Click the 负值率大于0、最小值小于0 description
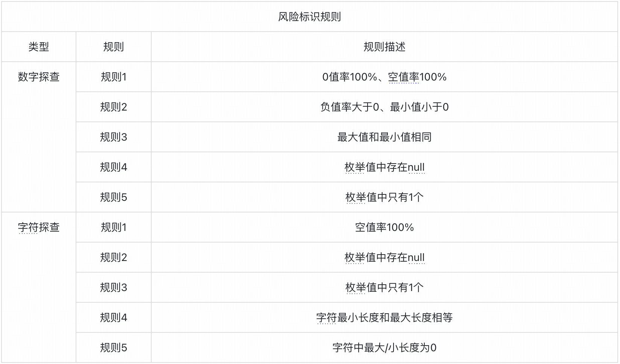The height and width of the screenshot is (364, 620). pyautogui.click(x=384, y=107)
